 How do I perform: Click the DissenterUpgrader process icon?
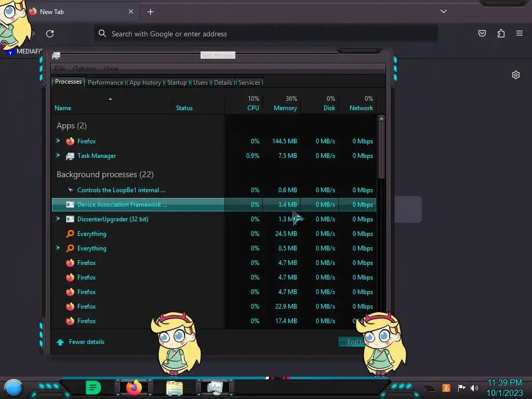click(70, 219)
